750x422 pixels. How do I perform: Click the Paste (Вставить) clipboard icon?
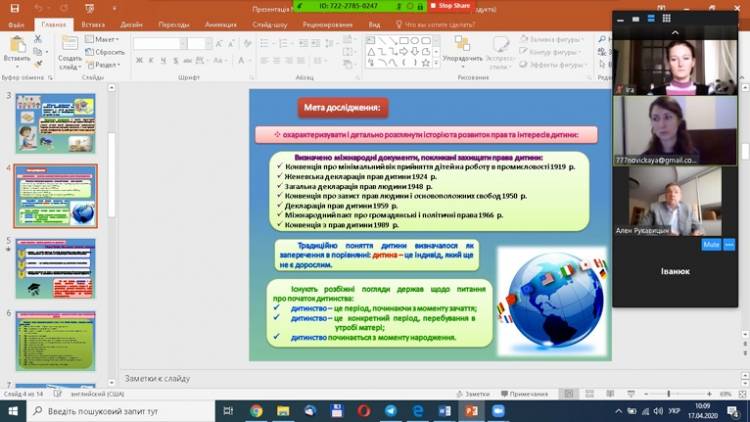(x=16, y=47)
